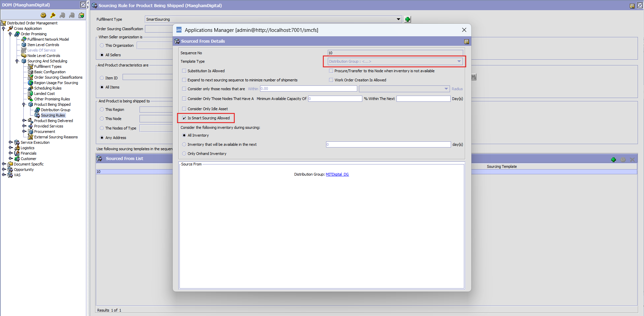The image size is (644, 316).
Task: Uncheck Is Smart Sourcing Allowed
Action: pos(184,118)
